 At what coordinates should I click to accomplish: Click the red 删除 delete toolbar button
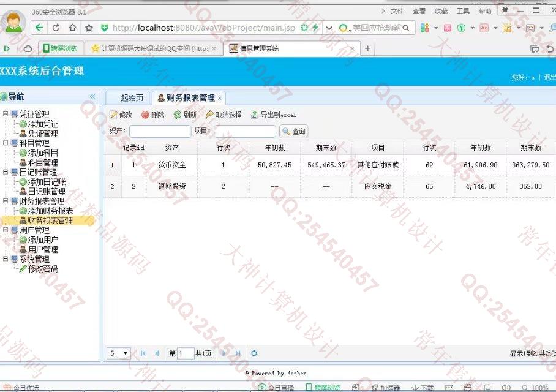153,115
